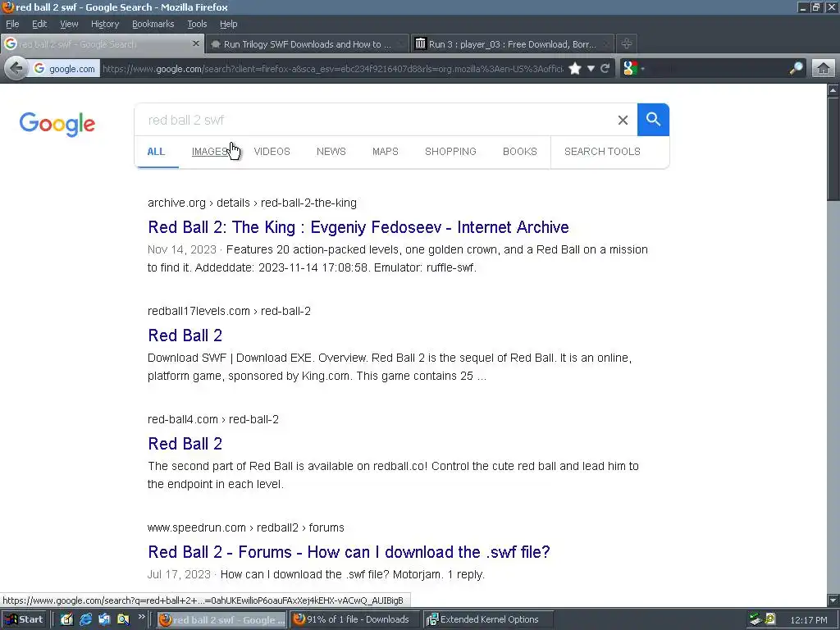Click www.speedrun.com › redball2 › forums breadcrumb
The width and height of the screenshot is (840, 630).
pos(246,527)
